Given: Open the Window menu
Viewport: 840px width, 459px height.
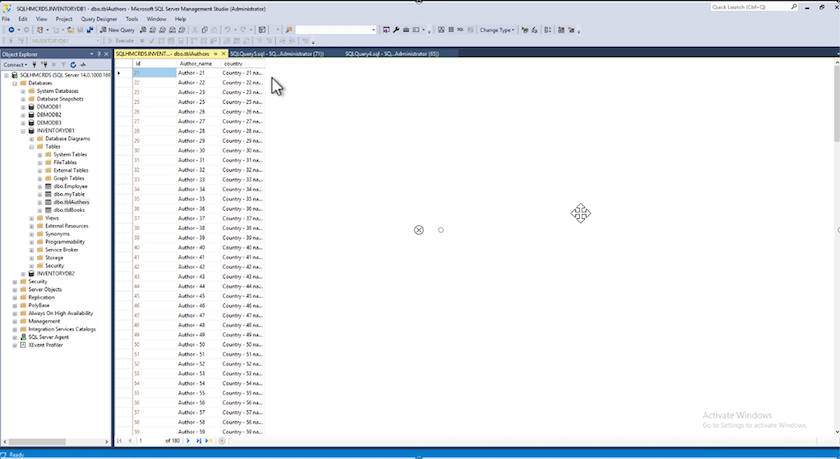Looking at the screenshot, I should [156, 19].
